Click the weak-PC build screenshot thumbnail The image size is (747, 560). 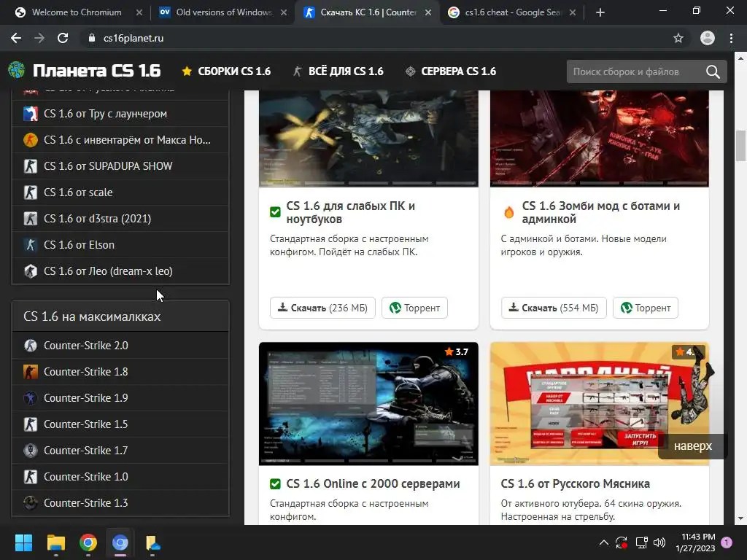[368, 138]
